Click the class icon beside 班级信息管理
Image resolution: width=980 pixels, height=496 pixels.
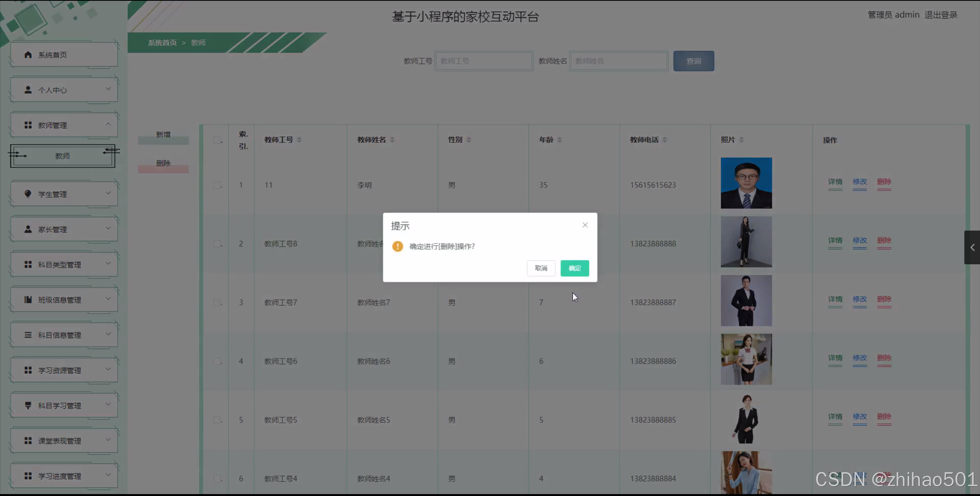coord(28,300)
